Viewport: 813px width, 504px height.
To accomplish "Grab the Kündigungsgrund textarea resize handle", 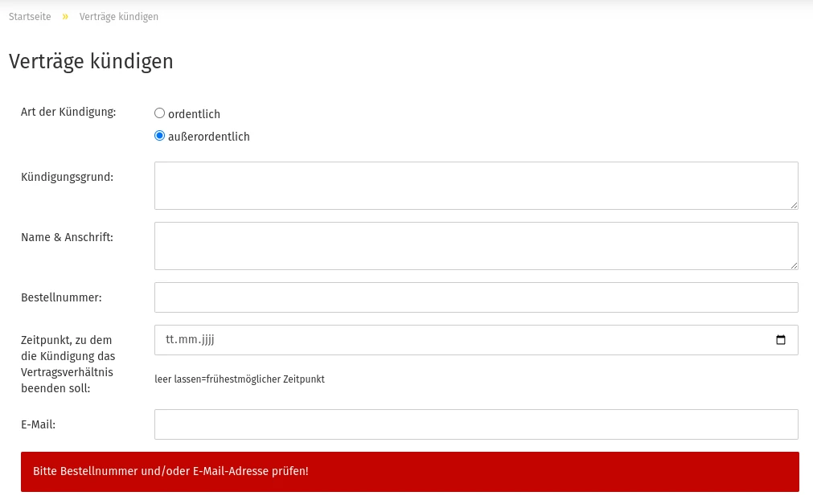I will (794, 205).
